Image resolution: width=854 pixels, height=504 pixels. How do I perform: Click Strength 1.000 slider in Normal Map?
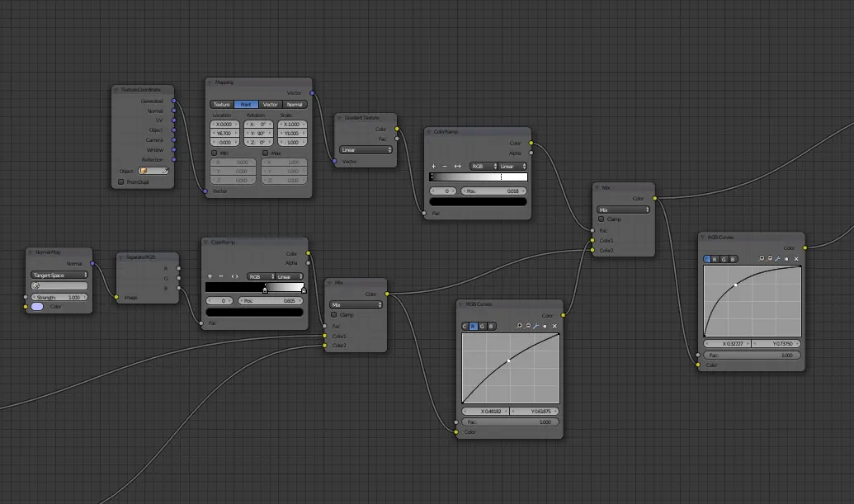coord(59,297)
